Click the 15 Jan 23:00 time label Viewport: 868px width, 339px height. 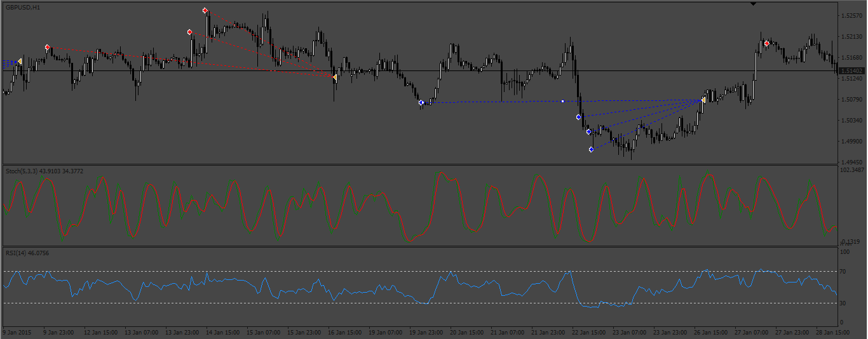pyautogui.click(x=304, y=332)
